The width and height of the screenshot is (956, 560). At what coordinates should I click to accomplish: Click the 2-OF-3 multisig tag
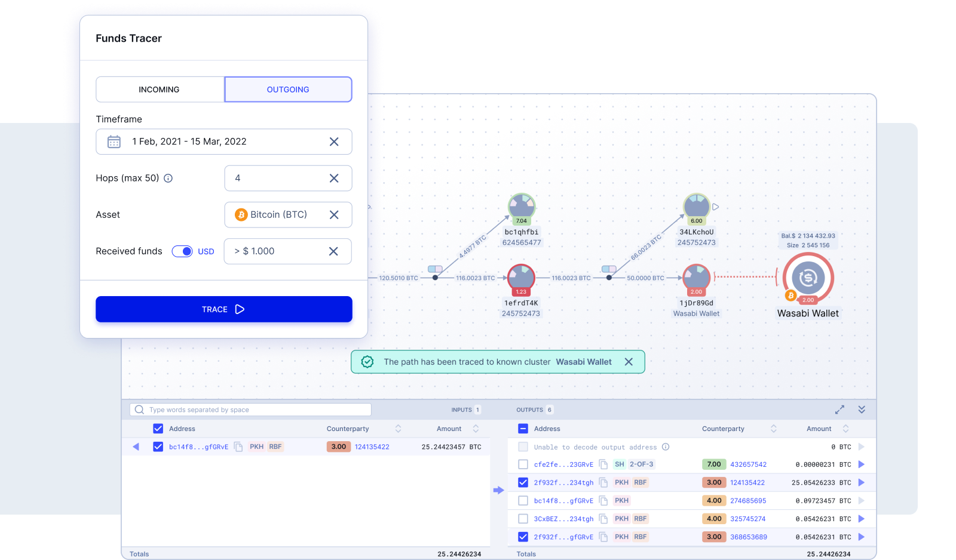tap(642, 464)
